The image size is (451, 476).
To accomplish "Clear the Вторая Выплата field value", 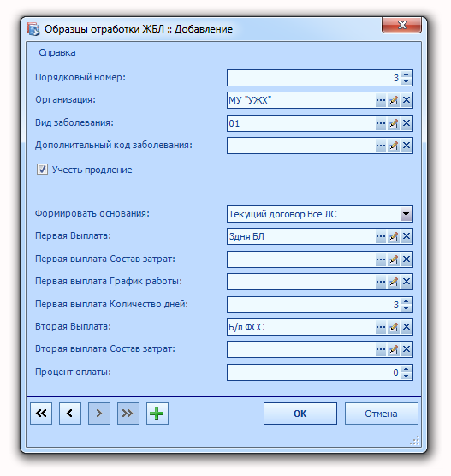I will (x=406, y=327).
